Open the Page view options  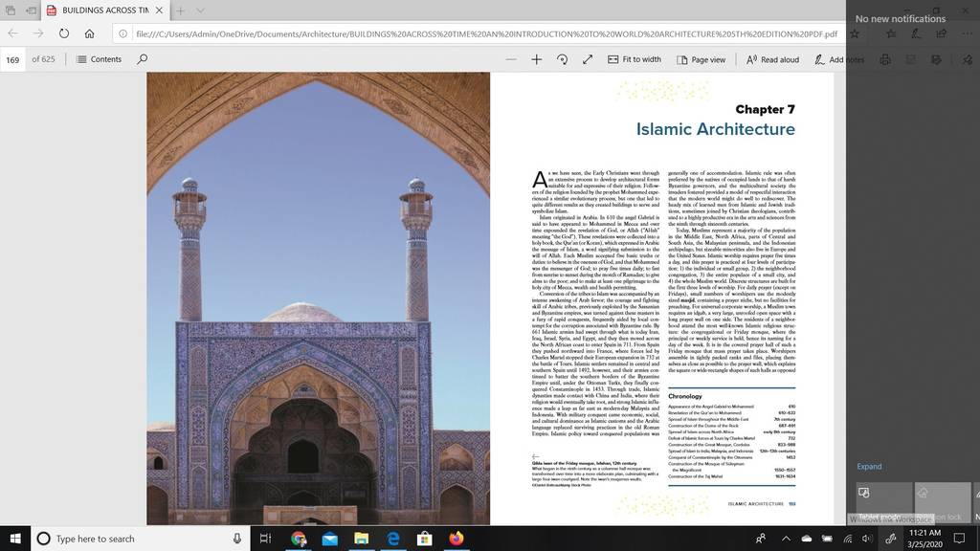702,59
